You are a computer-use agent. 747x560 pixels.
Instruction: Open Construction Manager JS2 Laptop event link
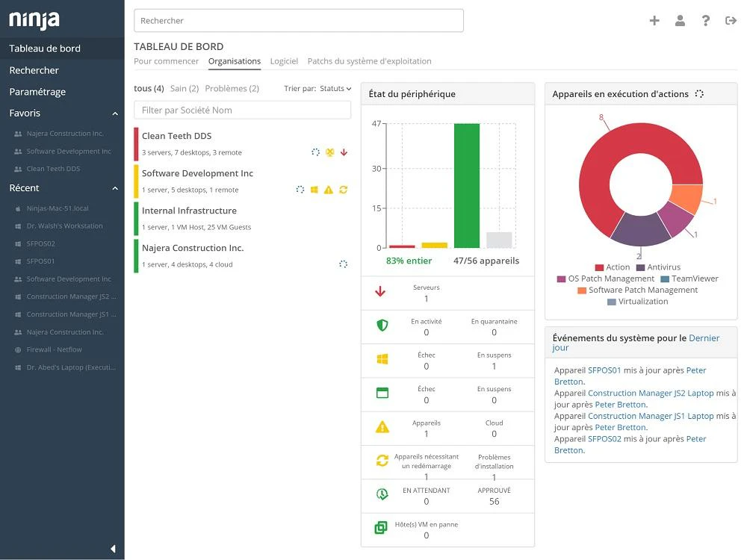(651, 393)
